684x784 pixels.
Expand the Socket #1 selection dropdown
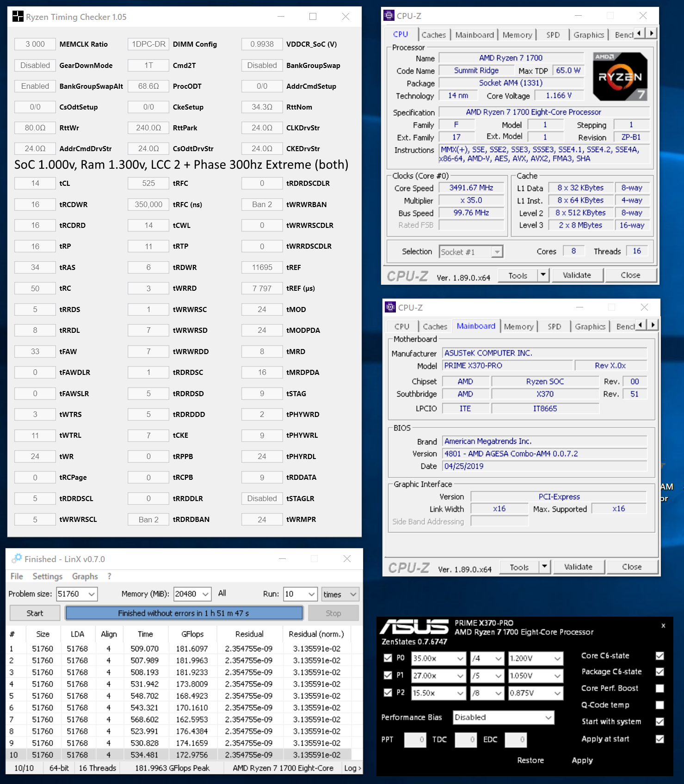pos(471,252)
